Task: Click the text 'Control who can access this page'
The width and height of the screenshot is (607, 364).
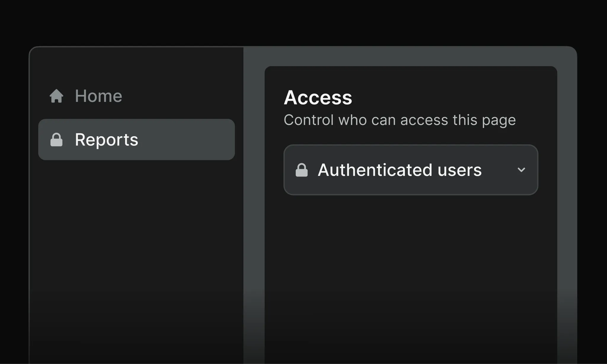Action: (x=400, y=120)
